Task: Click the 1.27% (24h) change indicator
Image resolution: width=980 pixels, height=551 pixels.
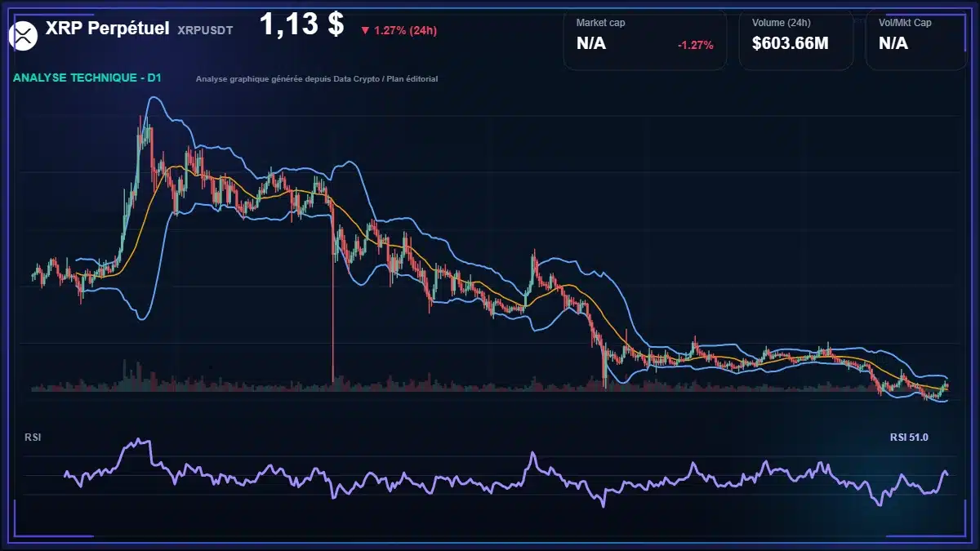Action: (x=399, y=30)
